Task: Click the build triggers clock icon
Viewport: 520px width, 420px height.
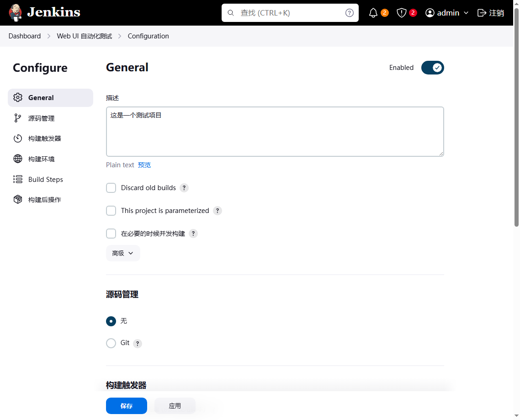Action: pos(18,138)
